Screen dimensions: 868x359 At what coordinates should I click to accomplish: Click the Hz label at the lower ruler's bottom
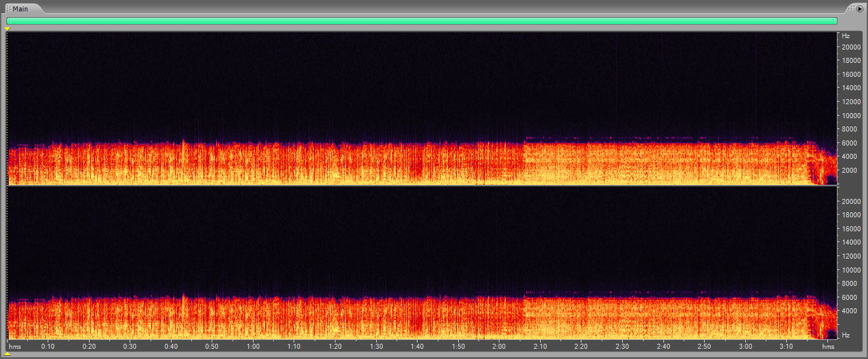846,335
